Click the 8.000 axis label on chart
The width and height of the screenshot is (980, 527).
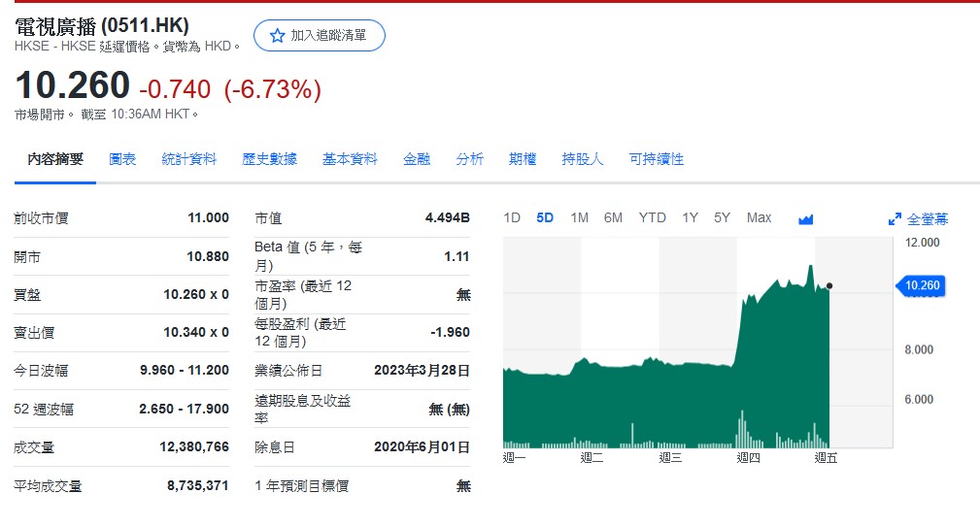point(919,349)
